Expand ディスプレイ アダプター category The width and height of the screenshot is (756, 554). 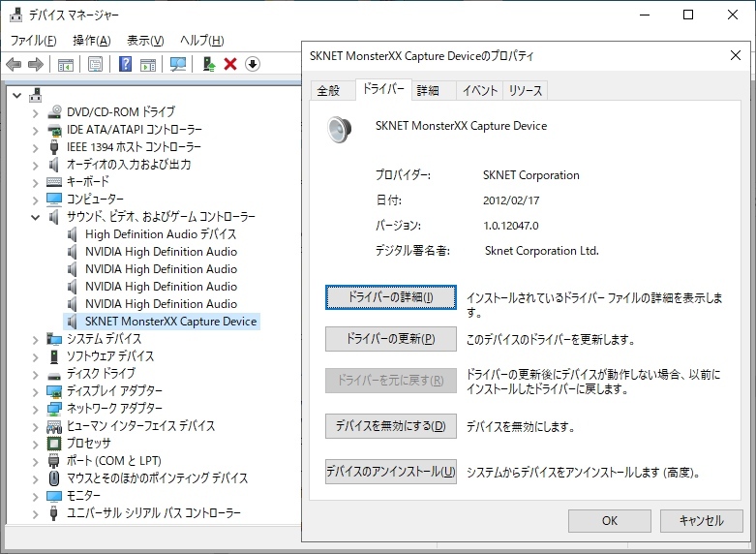point(35,392)
